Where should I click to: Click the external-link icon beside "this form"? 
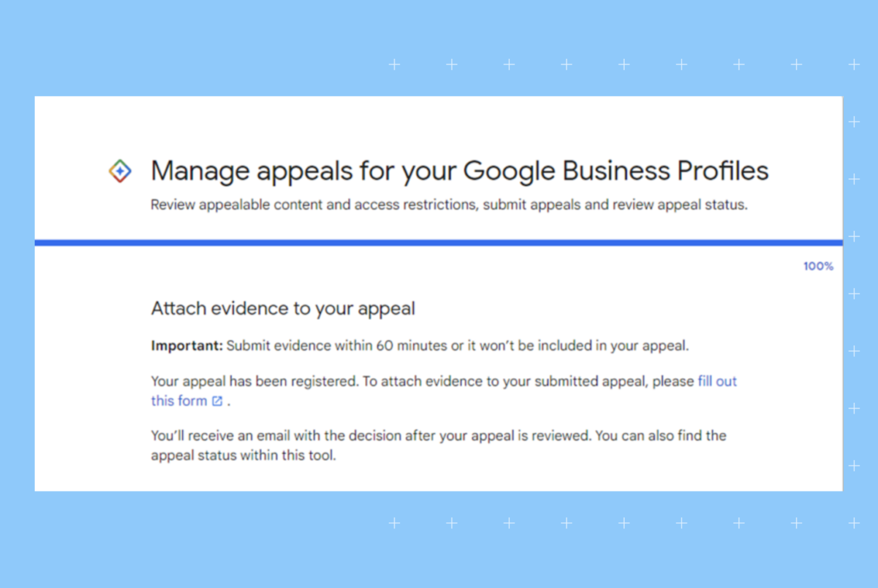tap(217, 401)
